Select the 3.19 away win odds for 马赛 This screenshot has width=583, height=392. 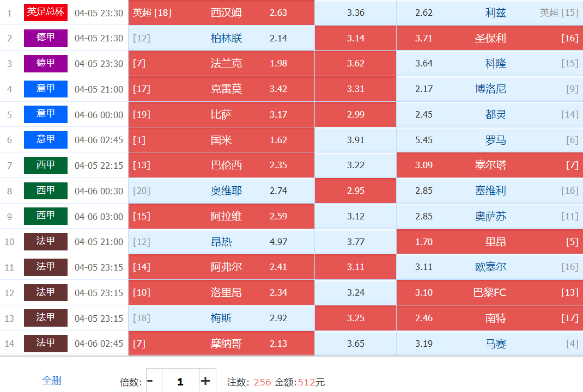(423, 344)
